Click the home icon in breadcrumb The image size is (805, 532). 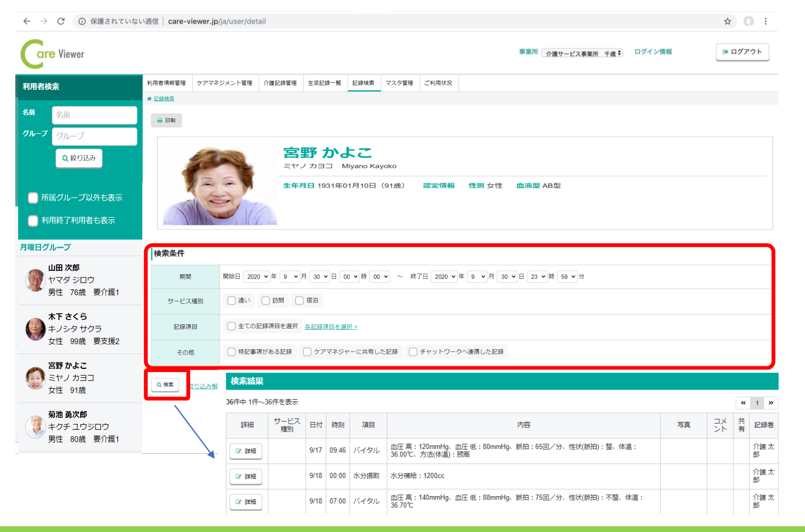149,99
